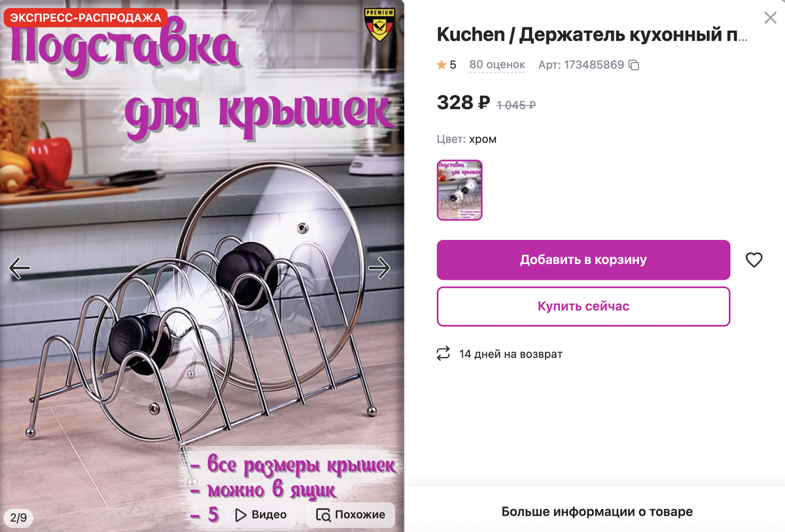Click Купить сейчас
Screen dimensions: 785x532
[584, 307]
